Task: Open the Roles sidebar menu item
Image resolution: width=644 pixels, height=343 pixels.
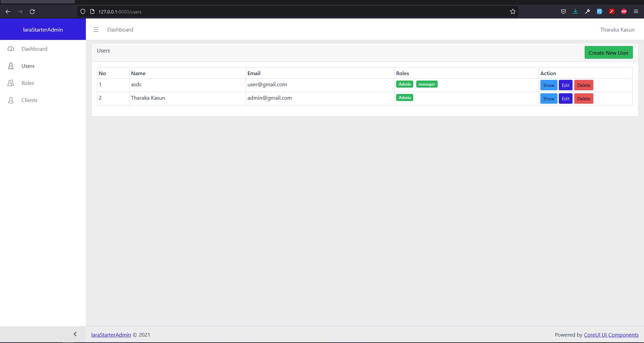Action: click(43, 83)
